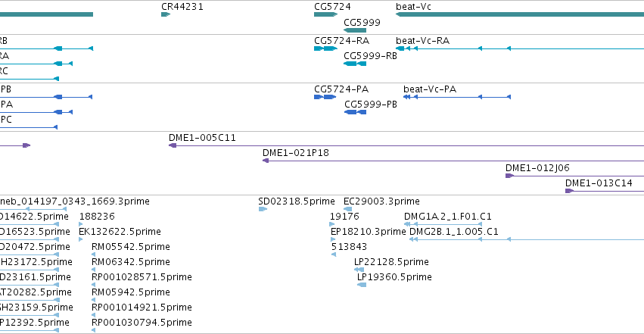Click the LP19360.5prime EST glyph
This screenshot has width=644, height=334.
click(362, 285)
